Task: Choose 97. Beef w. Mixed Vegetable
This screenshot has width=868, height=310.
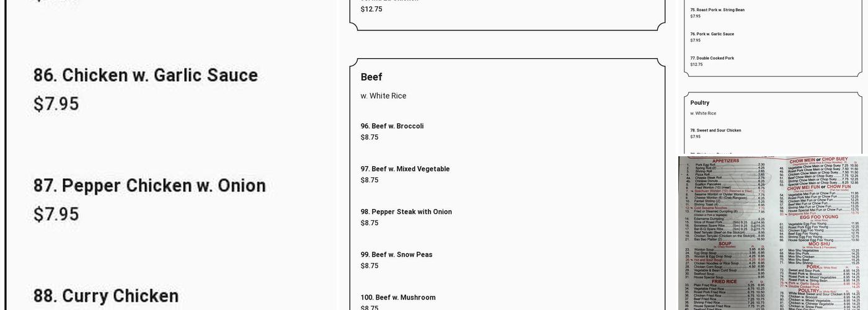Action: click(405, 169)
